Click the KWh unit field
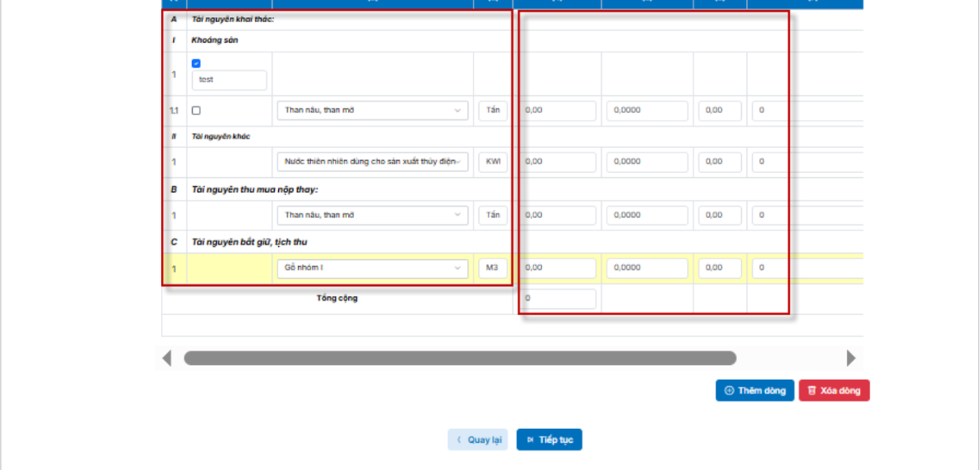Screen dimensions: 980x470 click(492, 162)
